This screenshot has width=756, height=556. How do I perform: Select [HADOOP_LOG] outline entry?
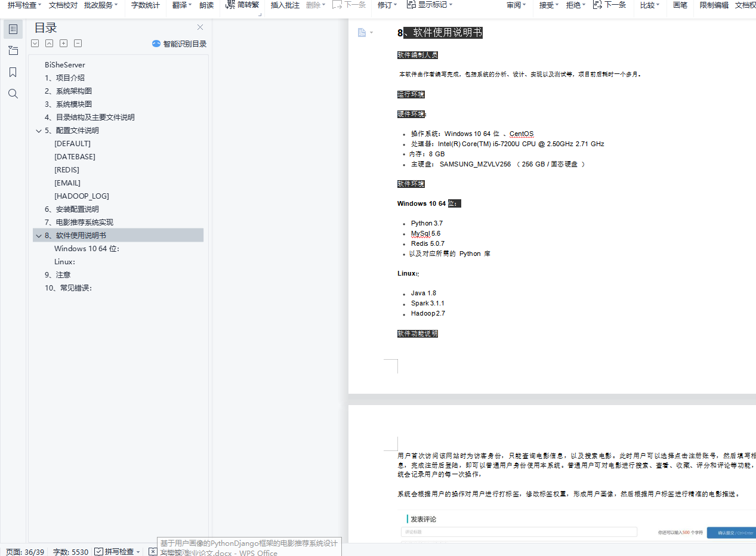[82, 196]
